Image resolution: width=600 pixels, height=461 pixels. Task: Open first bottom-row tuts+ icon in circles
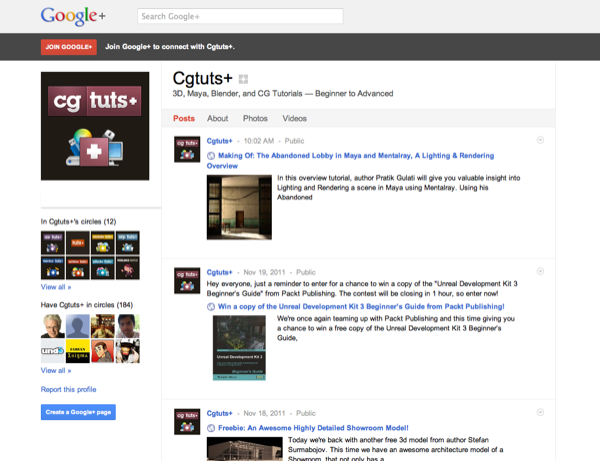[x=53, y=268]
